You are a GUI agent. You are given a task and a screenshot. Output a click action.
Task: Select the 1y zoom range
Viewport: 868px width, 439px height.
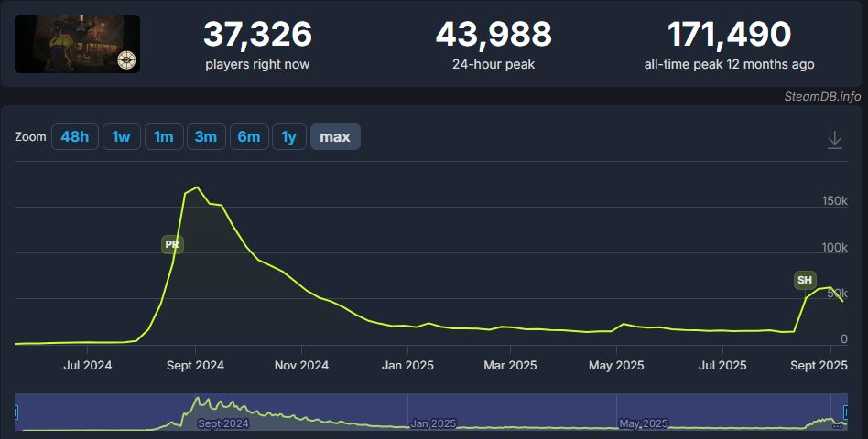tap(289, 136)
